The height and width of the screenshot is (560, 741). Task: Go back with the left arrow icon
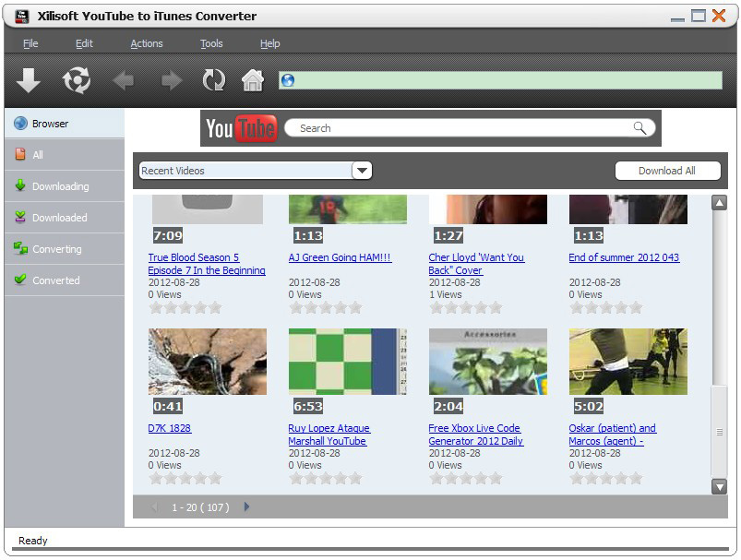123,81
